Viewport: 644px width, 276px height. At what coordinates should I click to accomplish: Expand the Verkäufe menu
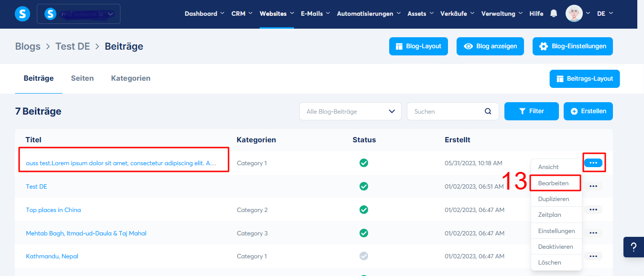[457, 13]
